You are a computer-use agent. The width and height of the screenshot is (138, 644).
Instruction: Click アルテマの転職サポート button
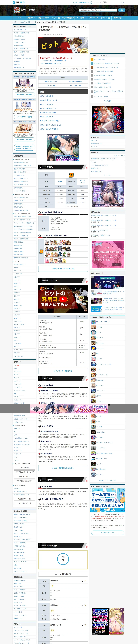[82, 2]
